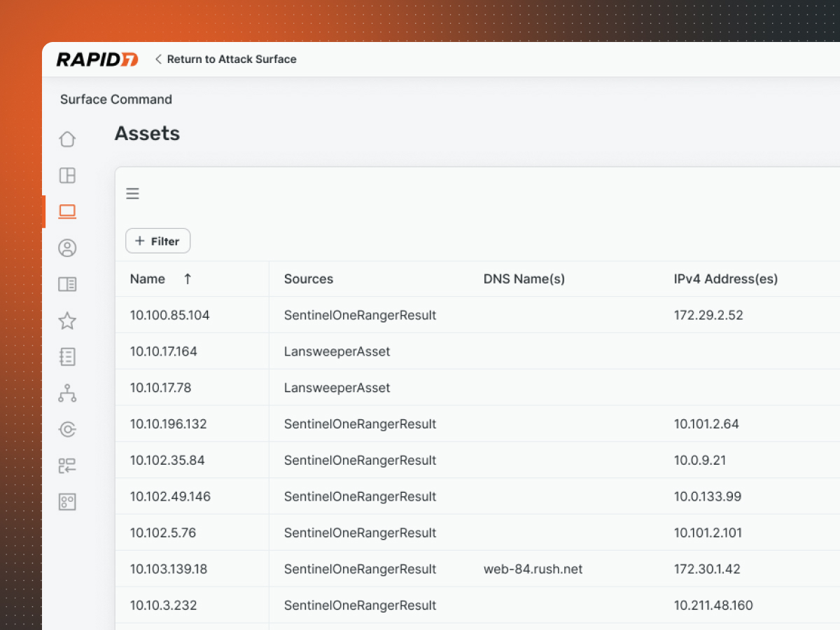840x630 pixels.
Task: Click the + Filter button
Action: [157, 241]
